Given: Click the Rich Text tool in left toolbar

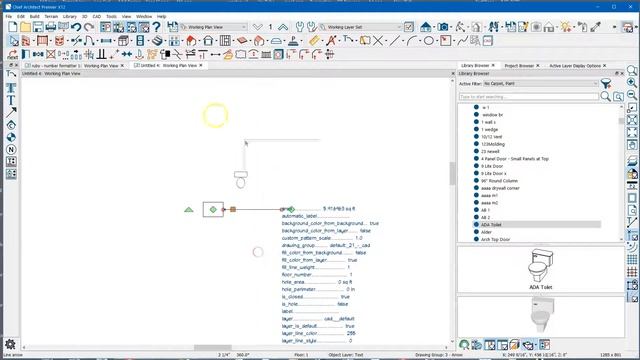Looking at the screenshot, I should click(x=11, y=88).
